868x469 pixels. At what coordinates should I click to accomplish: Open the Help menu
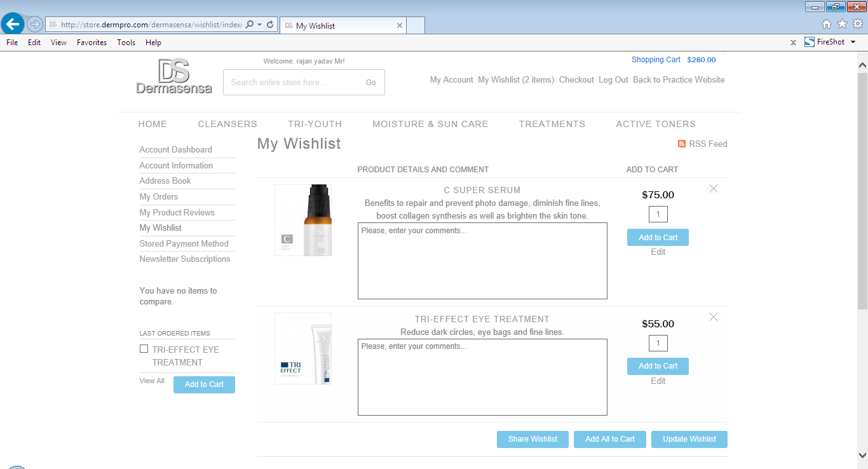tap(153, 43)
